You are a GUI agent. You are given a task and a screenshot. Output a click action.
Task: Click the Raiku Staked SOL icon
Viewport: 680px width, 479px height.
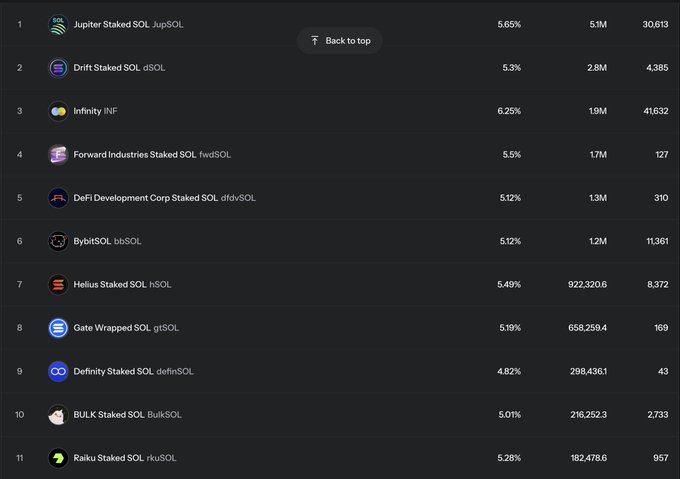point(58,458)
